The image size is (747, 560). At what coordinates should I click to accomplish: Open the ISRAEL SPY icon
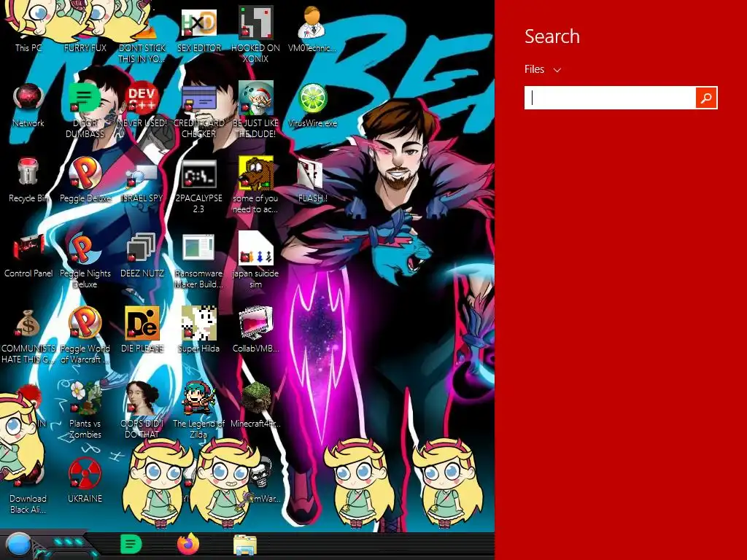(x=142, y=174)
